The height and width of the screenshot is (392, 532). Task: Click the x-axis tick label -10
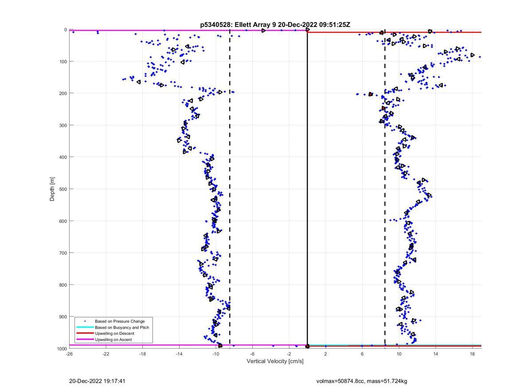216,354
